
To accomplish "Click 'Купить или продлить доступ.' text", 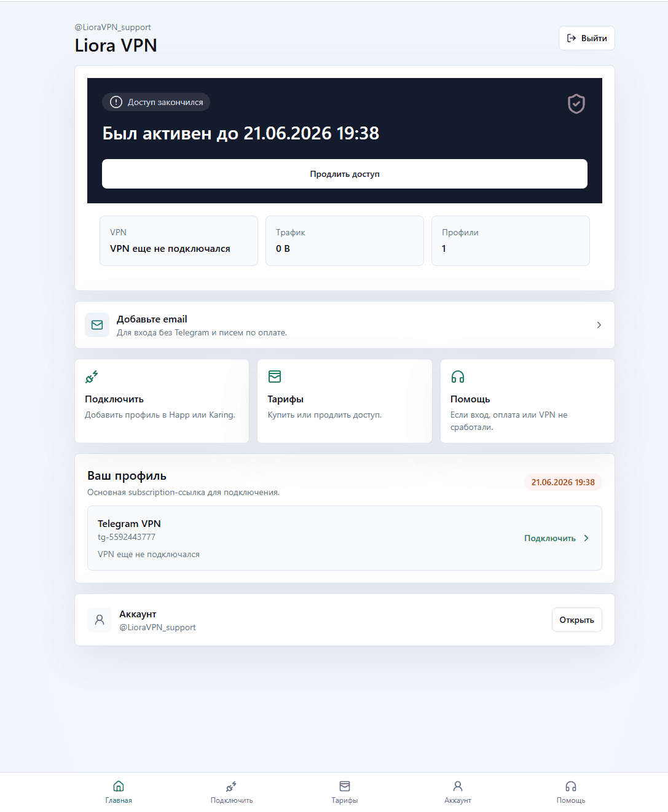I will point(324,415).
